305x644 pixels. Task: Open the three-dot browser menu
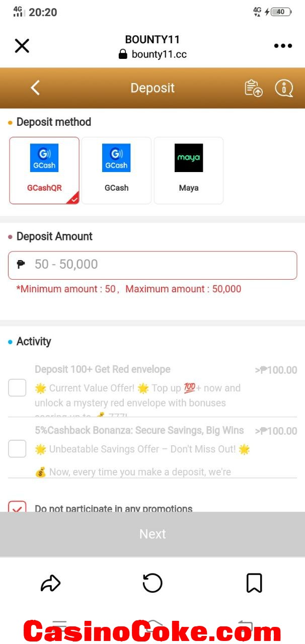(x=283, y=46)
